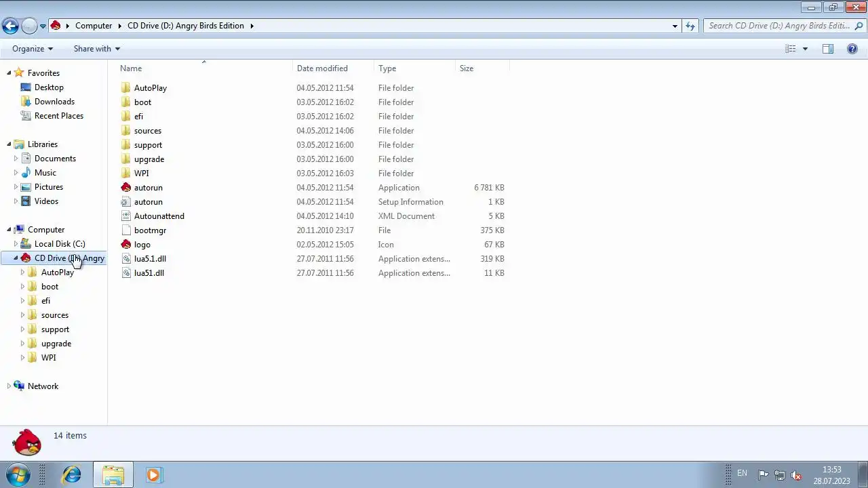
Task: Open the address bar history dropdown
Action: coord(675,26)
